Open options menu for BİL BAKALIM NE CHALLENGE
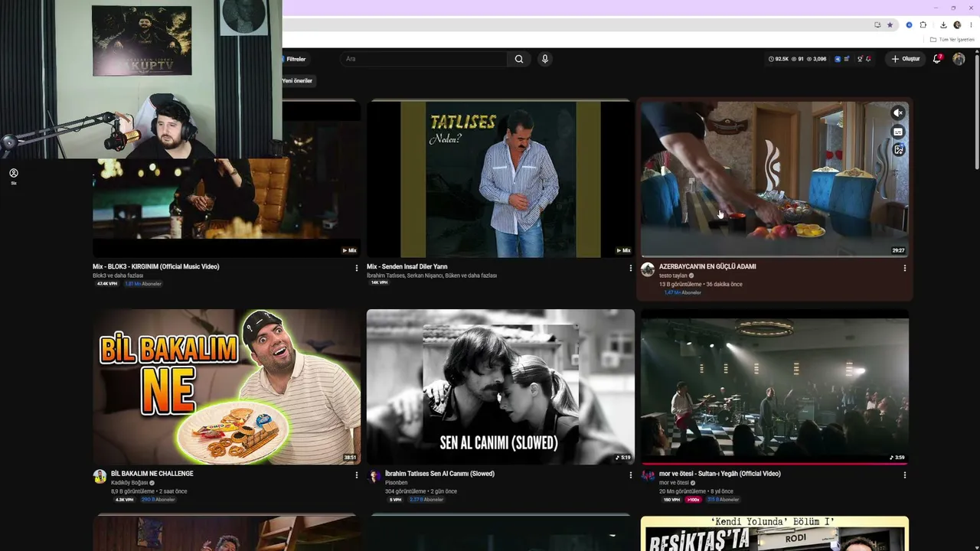This screenshot has height=551, width=980. pos(357,475)
